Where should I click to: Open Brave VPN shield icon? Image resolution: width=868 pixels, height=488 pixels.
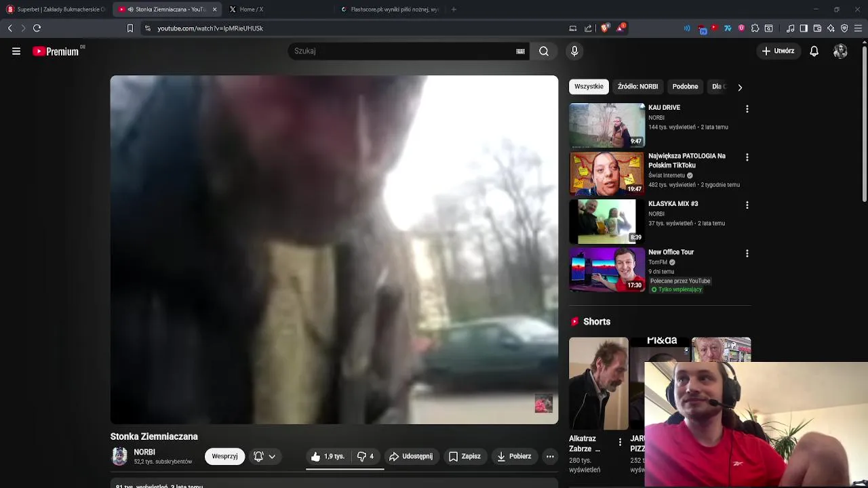click(x=844, y=28)
